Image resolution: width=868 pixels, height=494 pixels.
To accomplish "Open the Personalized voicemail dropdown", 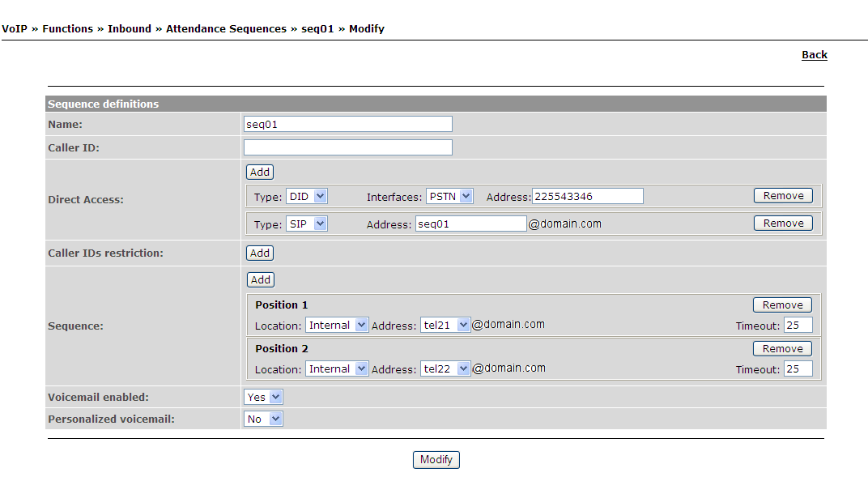I will pos(263,419).
